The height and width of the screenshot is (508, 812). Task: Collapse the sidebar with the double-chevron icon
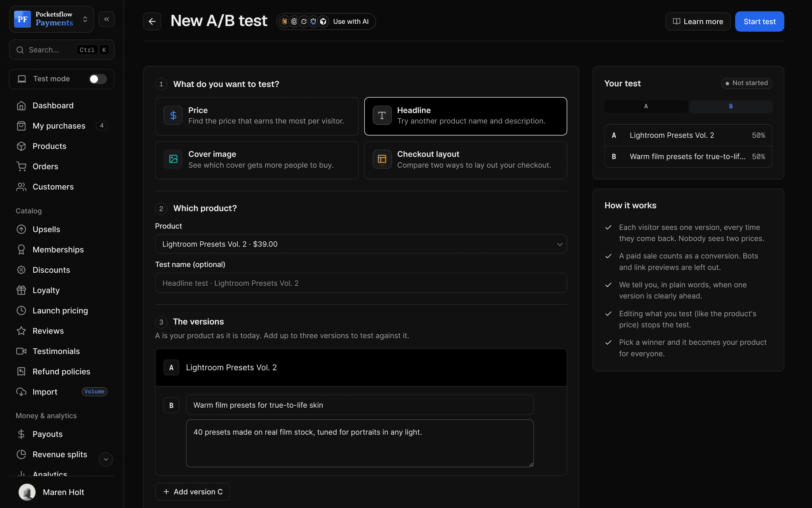[107, 19]
